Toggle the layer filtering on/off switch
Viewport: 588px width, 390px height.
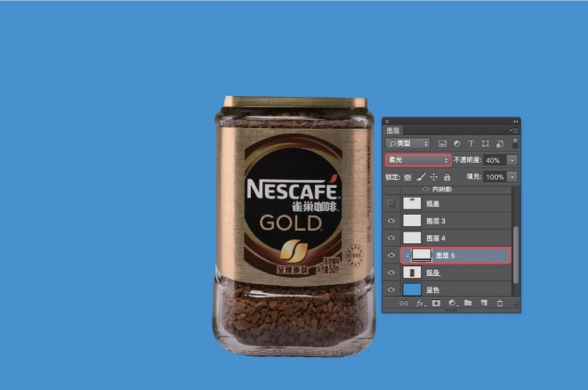[x=515, y=143]
